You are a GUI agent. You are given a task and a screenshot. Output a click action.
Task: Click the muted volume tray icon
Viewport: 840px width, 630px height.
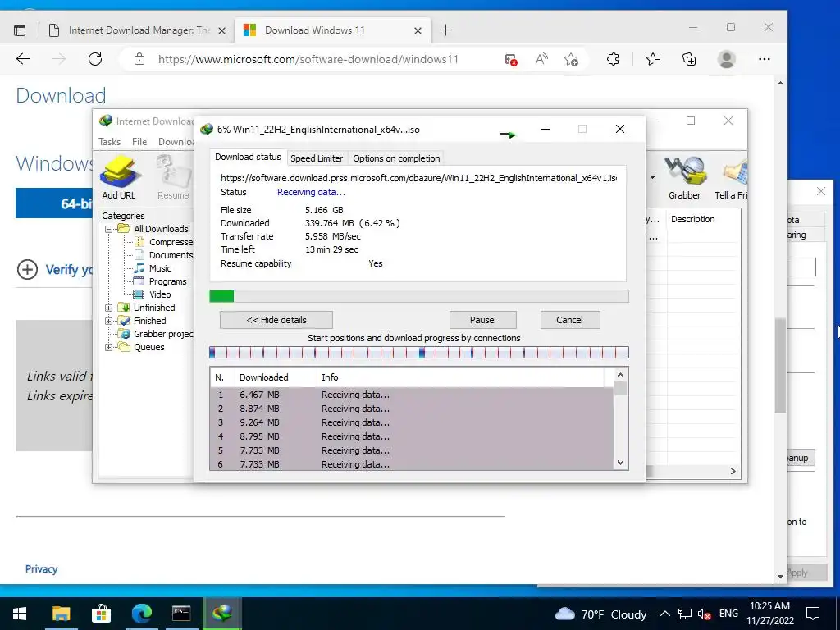pos(705,614)
